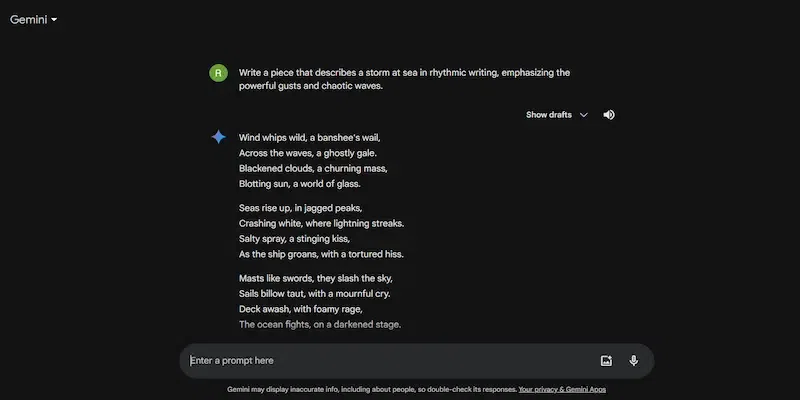Screen dimensions: 800x400
Task: Click the line 'Wind whips wild, a banshee's wail'
Action: (310, 137)
